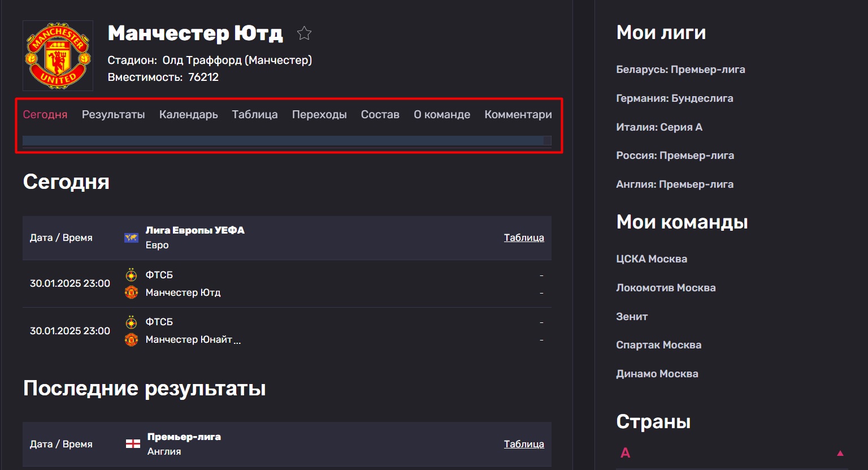Viewport: 868px width, 470px height.
Task: Select the Таблица tab in the team menu
Action: tap(255, 114)
